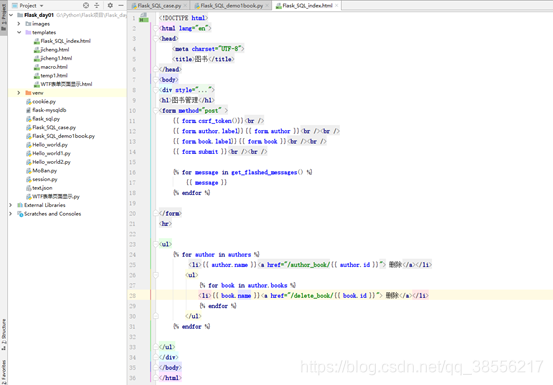Hide the Project panel with minimize icon

tap(121, 5)
